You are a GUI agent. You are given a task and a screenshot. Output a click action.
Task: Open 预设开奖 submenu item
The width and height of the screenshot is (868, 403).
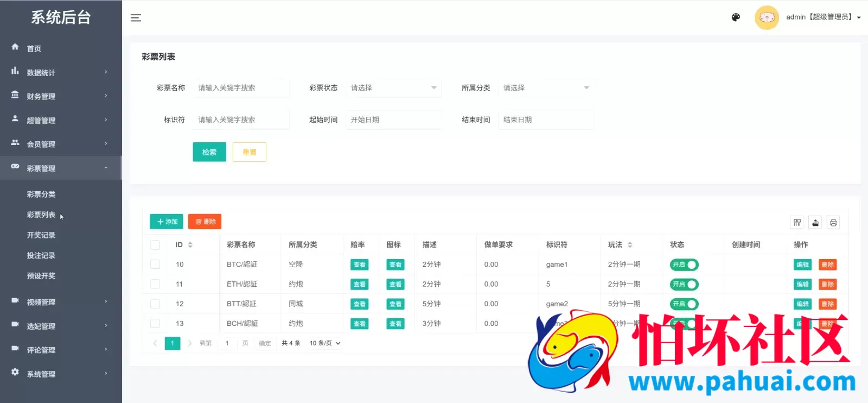pos(41,276)
